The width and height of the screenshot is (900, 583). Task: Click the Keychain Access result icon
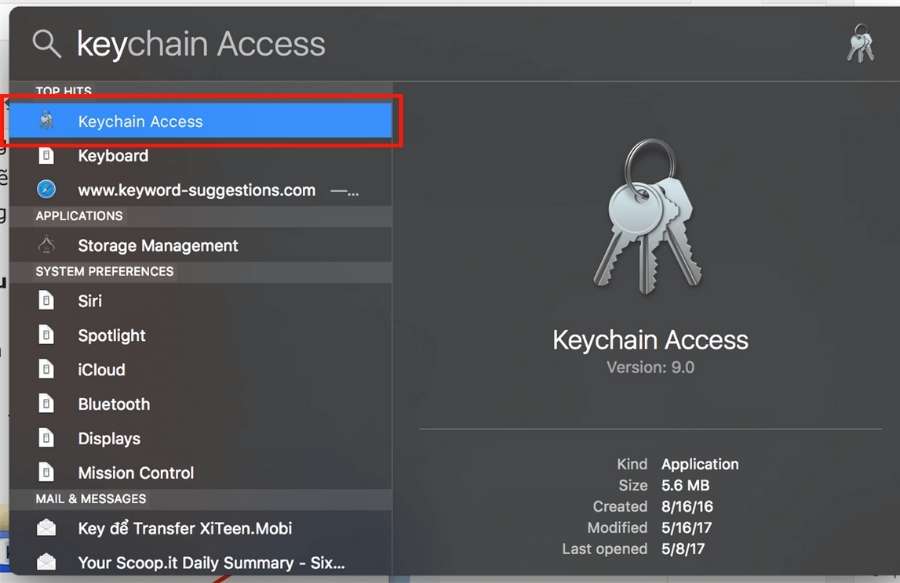(47, 122)
